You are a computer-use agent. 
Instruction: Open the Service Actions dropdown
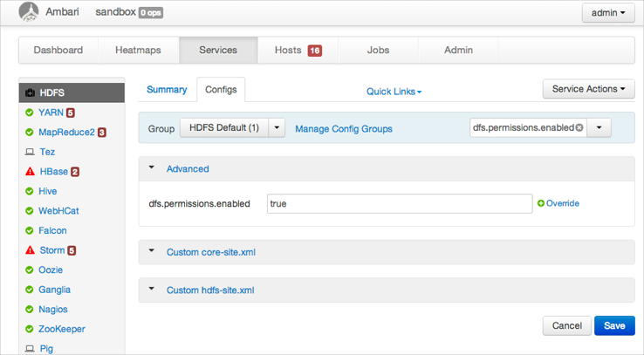pyautogui.click(x=588, y=89)
